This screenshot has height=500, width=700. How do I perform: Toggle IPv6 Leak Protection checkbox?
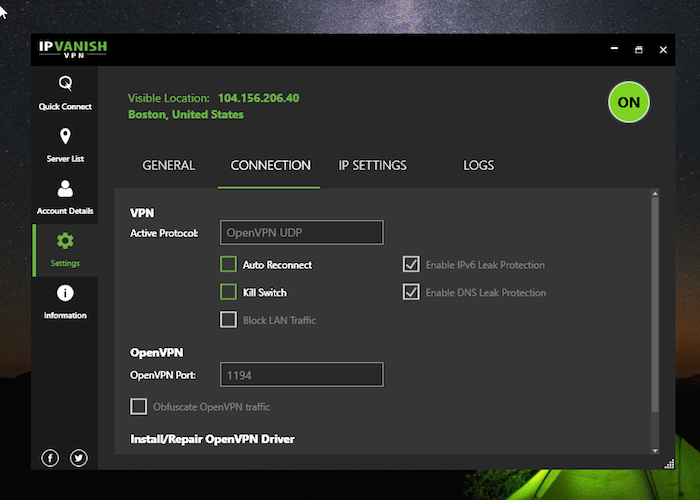[x=411, y=264]
